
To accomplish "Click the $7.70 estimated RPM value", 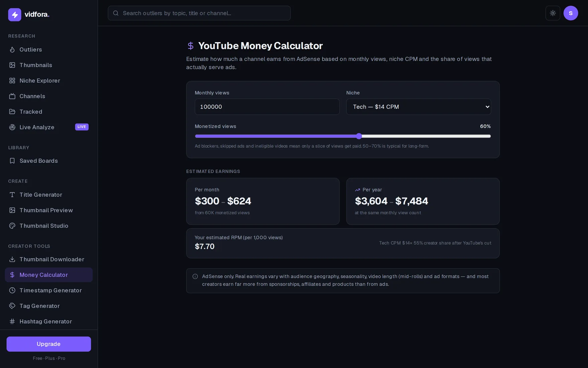I will (204, 247).
